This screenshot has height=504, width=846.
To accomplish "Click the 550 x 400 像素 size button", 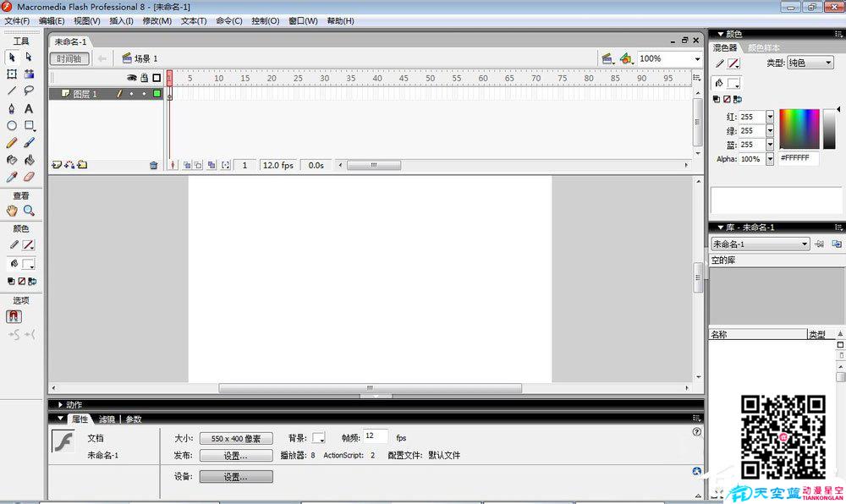I will (x=236, y=439).
